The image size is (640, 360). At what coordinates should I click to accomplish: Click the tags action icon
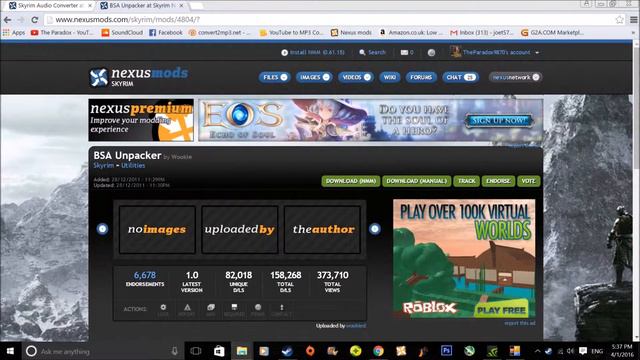click(211, 307)
